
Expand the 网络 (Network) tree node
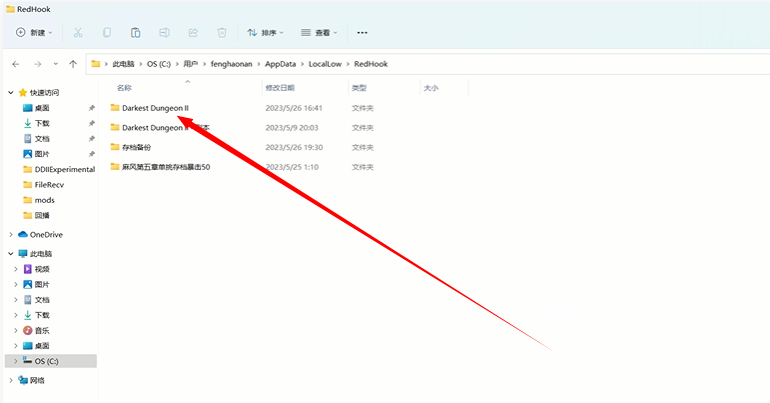coord(11,380)
